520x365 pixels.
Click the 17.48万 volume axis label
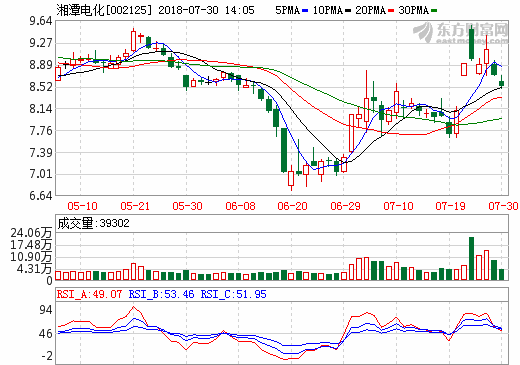[x=31, y=245]
